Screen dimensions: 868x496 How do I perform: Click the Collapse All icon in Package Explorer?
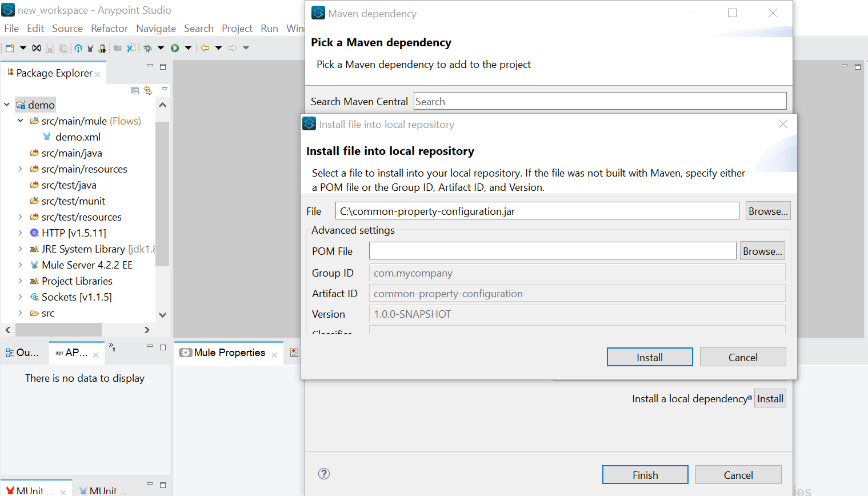click(x=135, y=90)
